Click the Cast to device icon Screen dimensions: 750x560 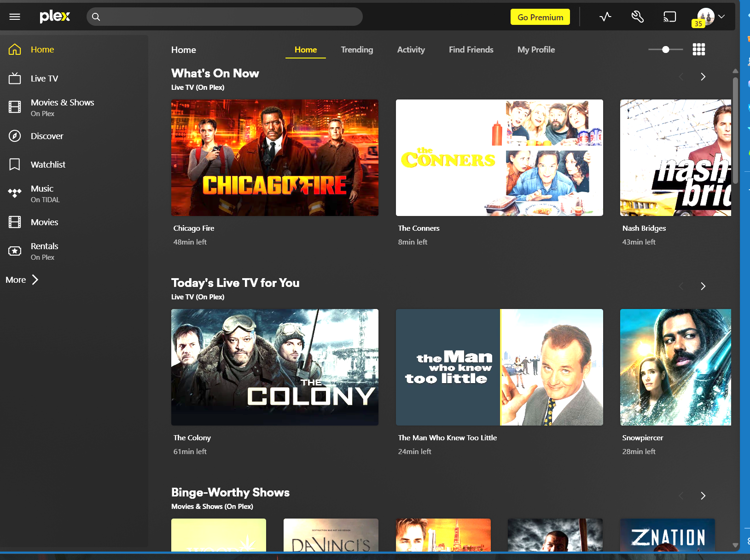coord(669,17)
